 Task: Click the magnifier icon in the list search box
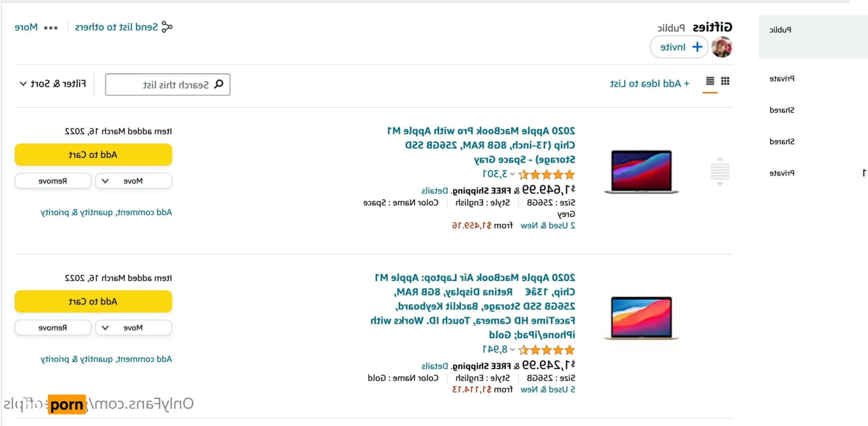219,84
